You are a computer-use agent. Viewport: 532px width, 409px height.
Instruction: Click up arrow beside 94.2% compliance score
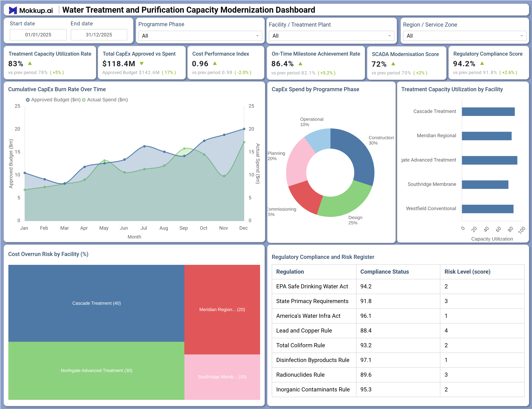482,64
